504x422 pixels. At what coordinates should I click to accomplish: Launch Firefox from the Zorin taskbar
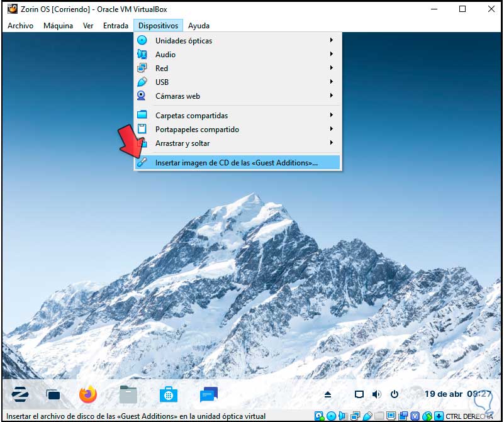pos(87,394)
